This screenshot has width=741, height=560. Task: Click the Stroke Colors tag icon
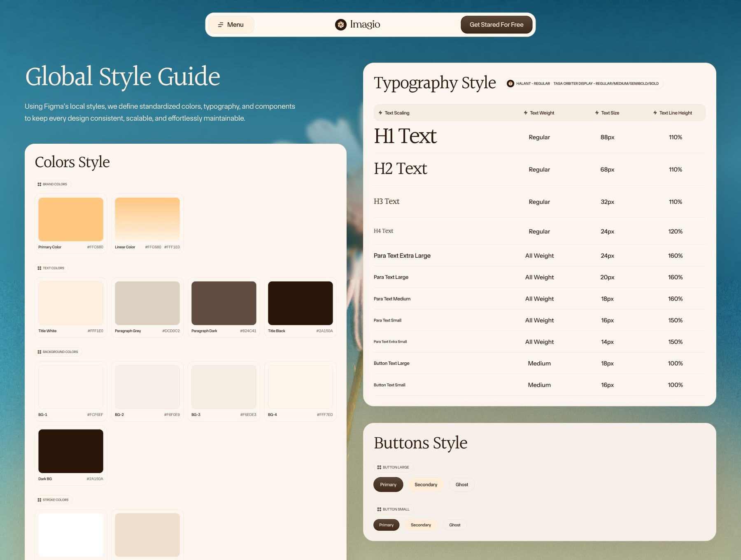40,500
